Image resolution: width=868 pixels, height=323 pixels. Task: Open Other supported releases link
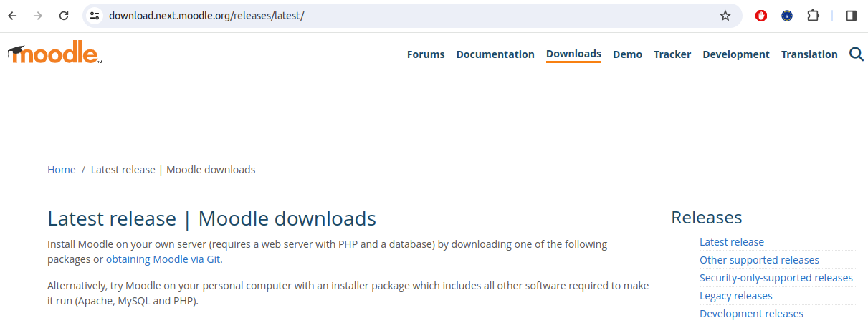[759, 260]
